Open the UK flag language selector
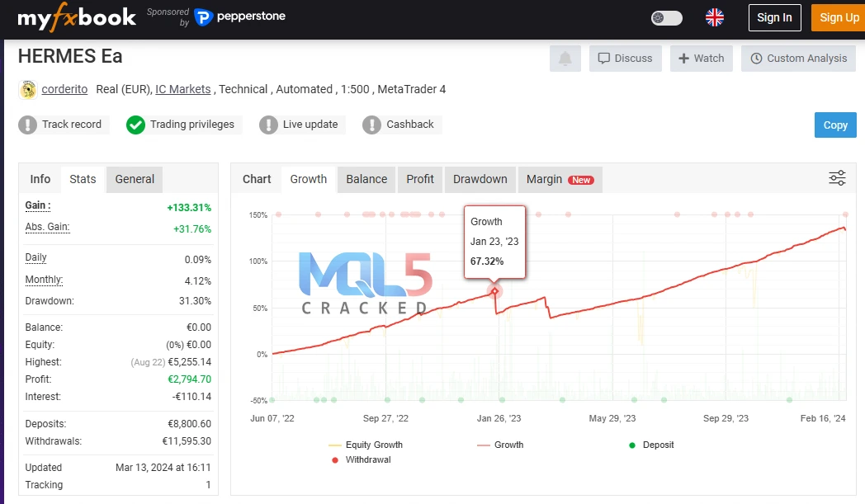The width and height of the screenshot is (865, 504). tap(715, 17)
